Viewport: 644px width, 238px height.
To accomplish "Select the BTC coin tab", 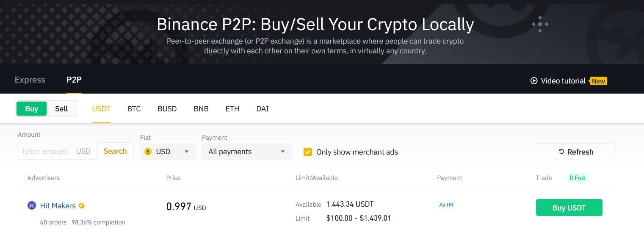I will click(x=134, y=109).
